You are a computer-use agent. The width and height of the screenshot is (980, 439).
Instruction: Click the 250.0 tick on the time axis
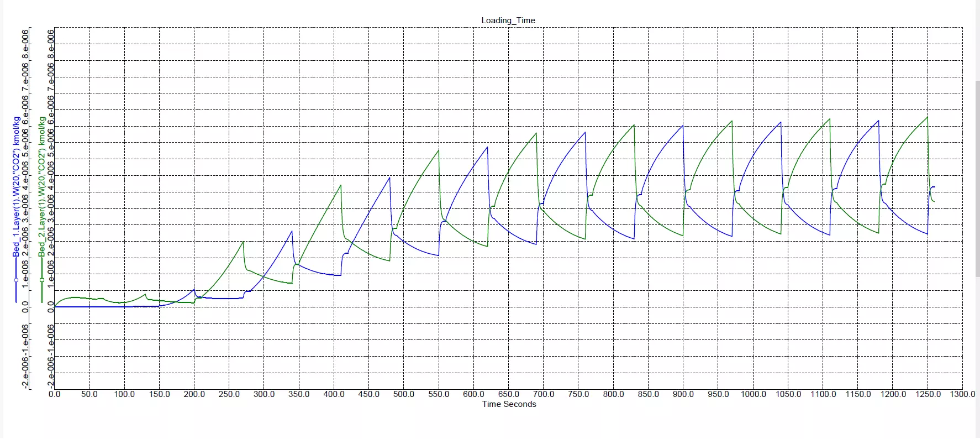coord(229,394)
